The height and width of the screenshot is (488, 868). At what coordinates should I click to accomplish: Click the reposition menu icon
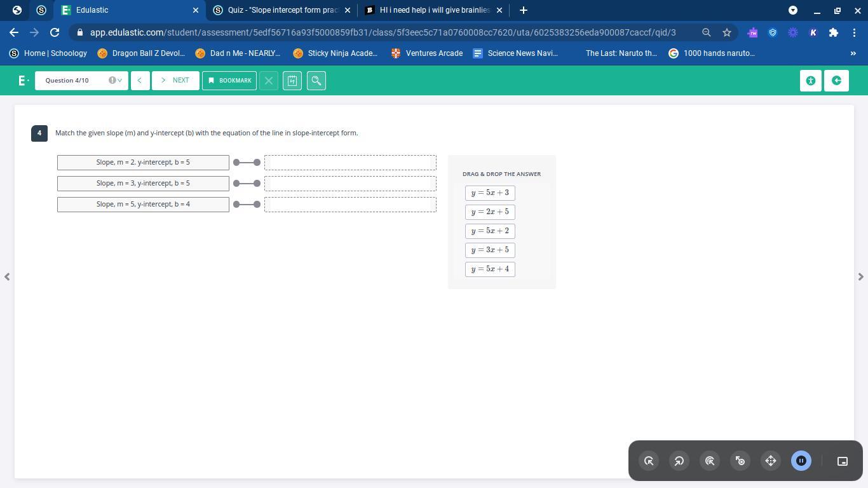[843, 461]
